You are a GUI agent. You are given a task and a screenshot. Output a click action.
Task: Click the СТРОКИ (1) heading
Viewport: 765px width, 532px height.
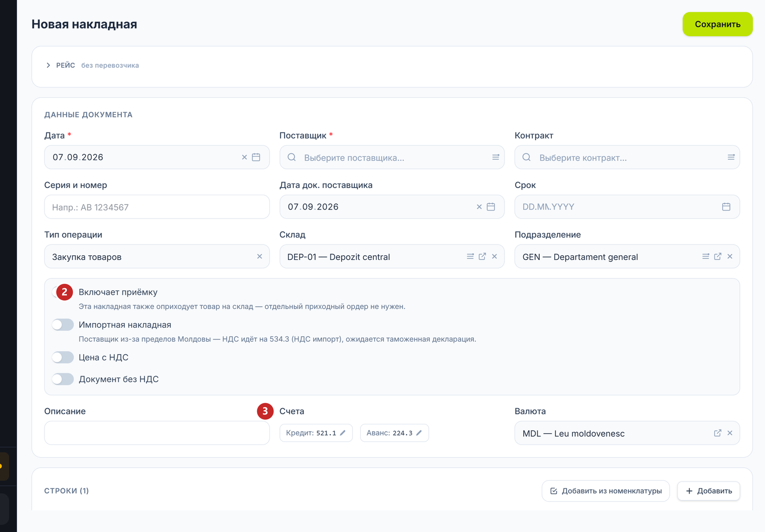click(66, 491)
